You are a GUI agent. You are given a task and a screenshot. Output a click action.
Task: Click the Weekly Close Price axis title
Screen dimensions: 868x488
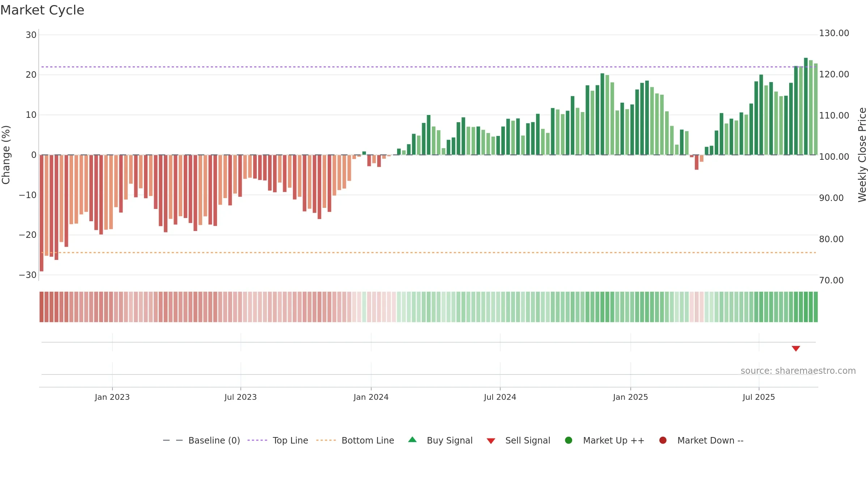tap(862, 155)
